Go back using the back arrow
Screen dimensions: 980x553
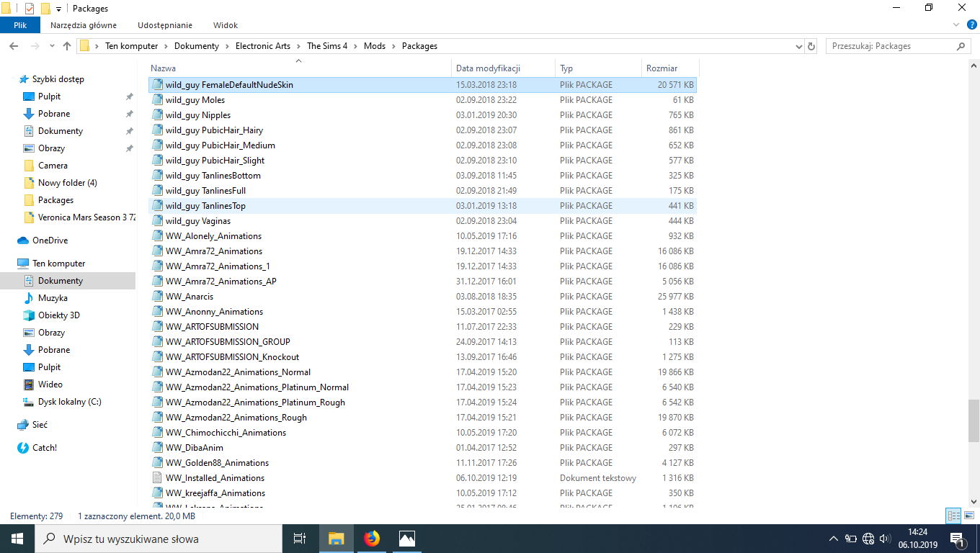[x=14, y=46]
